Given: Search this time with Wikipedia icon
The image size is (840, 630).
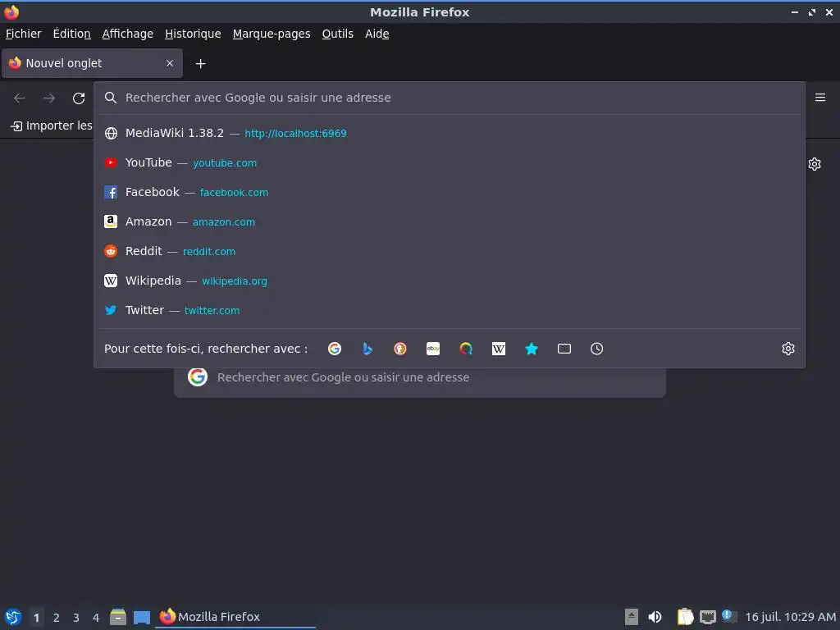Looking at the screenshot, I should 499,349.
